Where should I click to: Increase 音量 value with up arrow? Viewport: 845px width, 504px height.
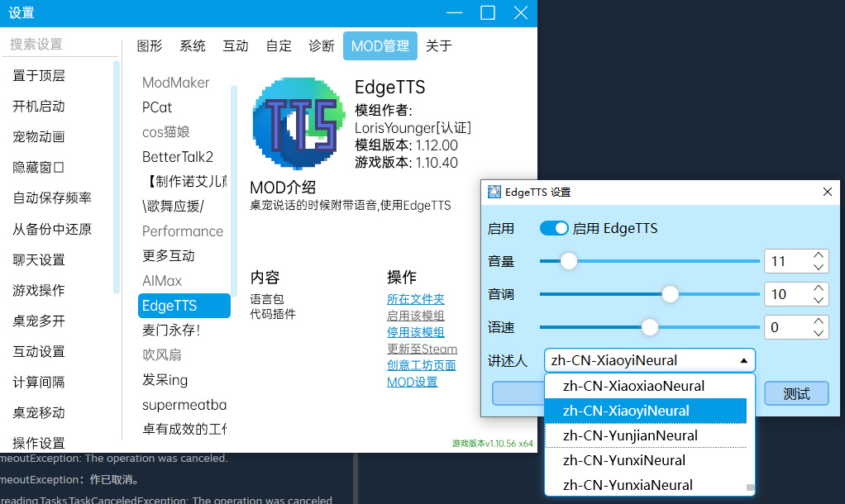pyautogui.click(x=819, y=255)
